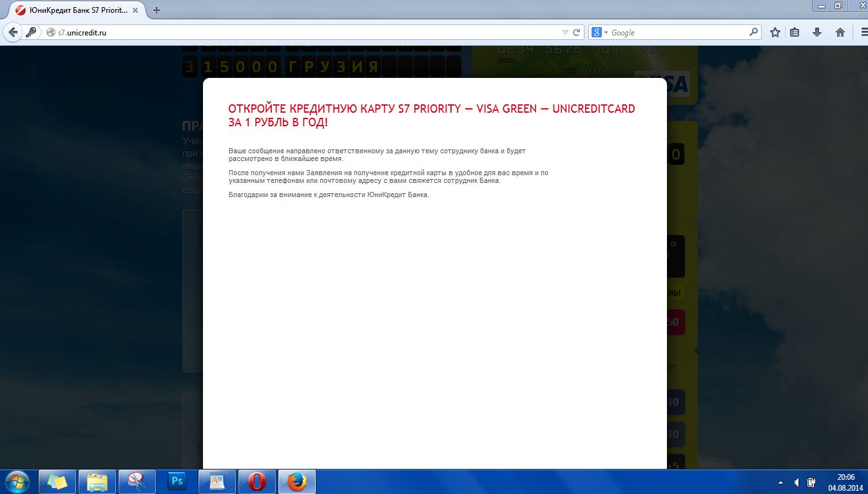The image size is (868, 494).
Task: Open the Windows Start menu
Action: (x=17, y=482)
